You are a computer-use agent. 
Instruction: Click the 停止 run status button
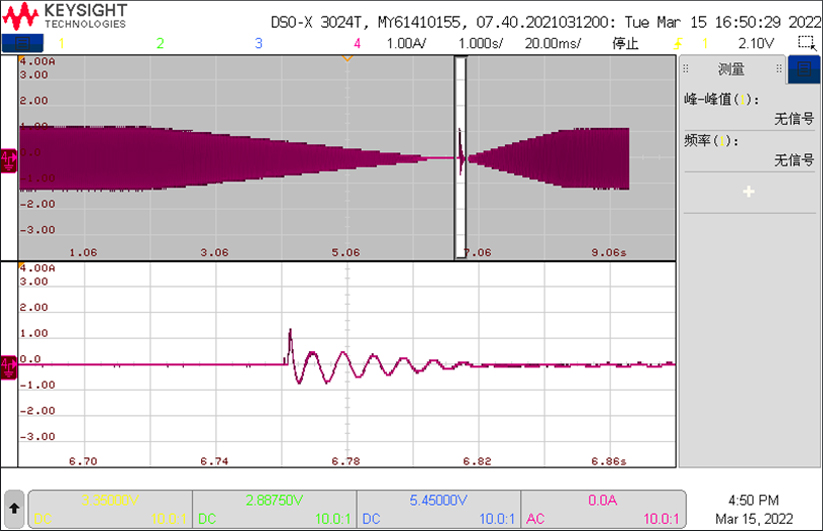pos(625,43)
